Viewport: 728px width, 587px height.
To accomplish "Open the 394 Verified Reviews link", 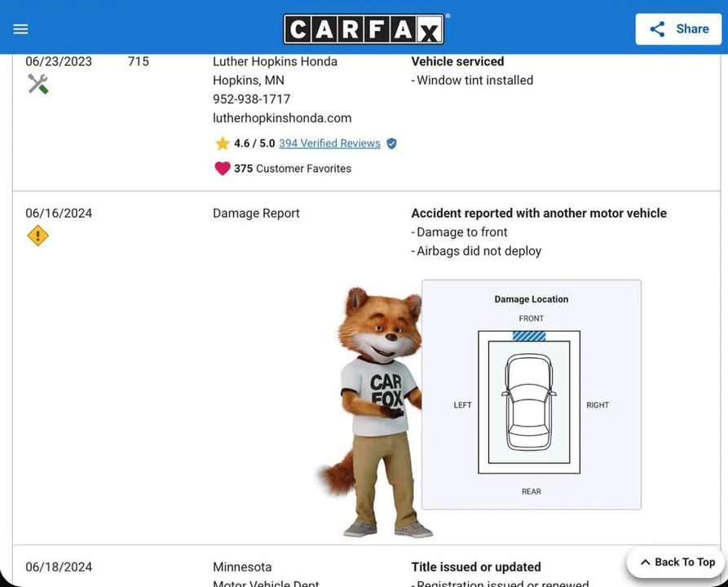I will pos(329,143).
